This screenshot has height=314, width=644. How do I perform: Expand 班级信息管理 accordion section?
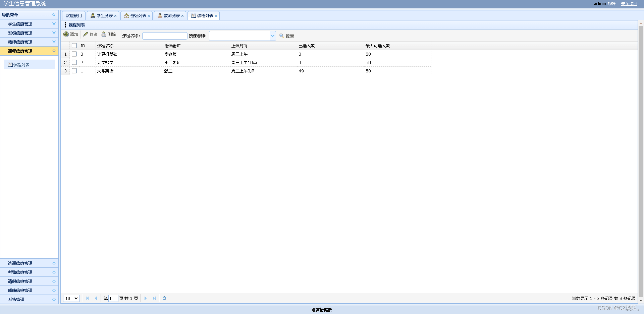click(29, 33)
